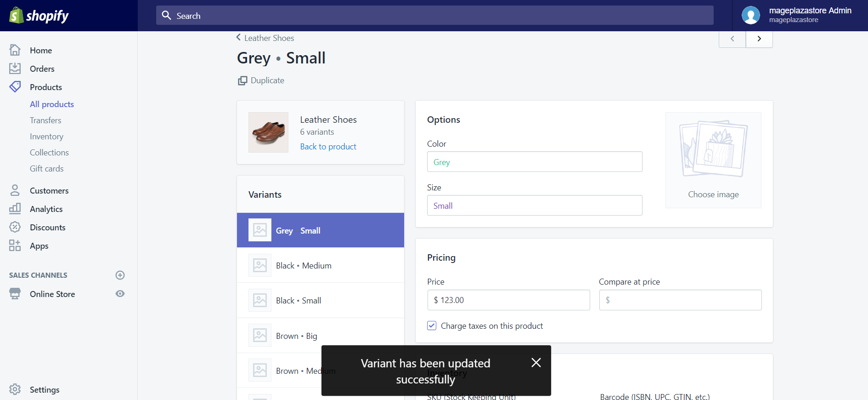Select the Grey Small variant row
The image size is (868, 400).
coord(321,230)
